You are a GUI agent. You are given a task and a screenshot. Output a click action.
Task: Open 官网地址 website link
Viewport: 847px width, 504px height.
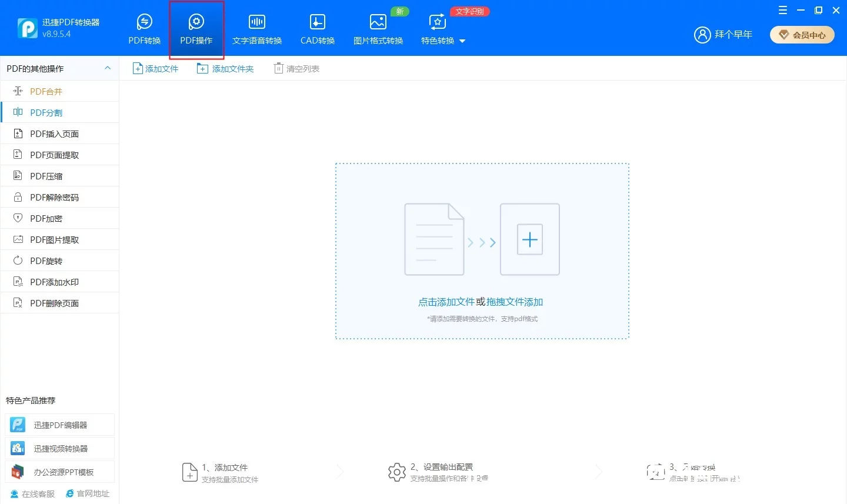88,494
